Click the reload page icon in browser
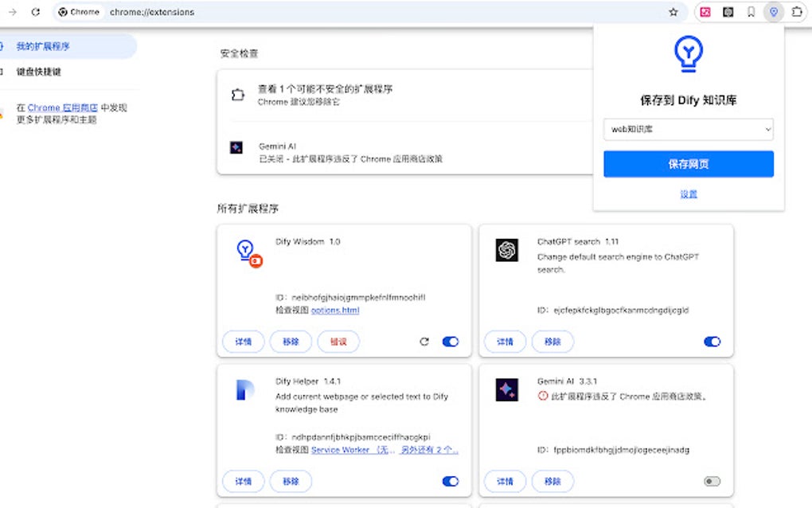 pos(33,12)
